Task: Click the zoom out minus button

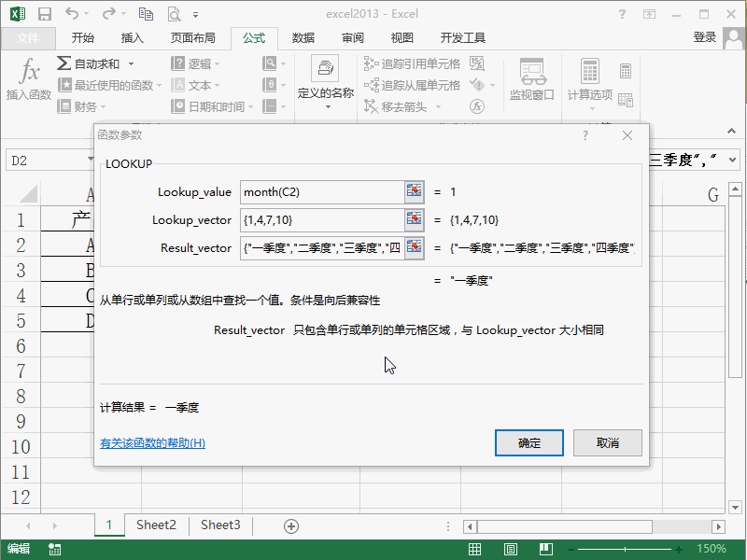Action: 571,549
